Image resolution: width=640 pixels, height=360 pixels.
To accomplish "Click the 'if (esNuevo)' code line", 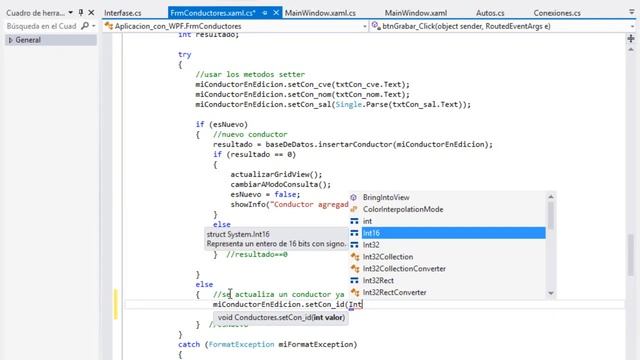I will (x=222, y=124).
